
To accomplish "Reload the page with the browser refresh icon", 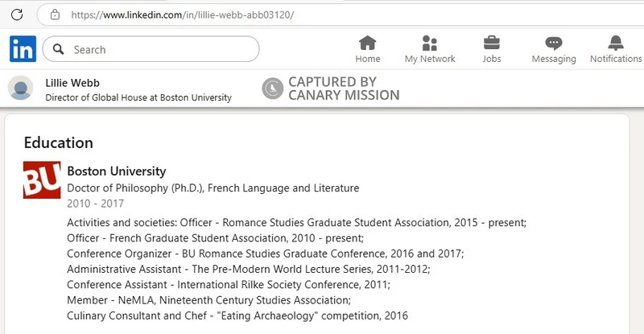I will [17, 14].
